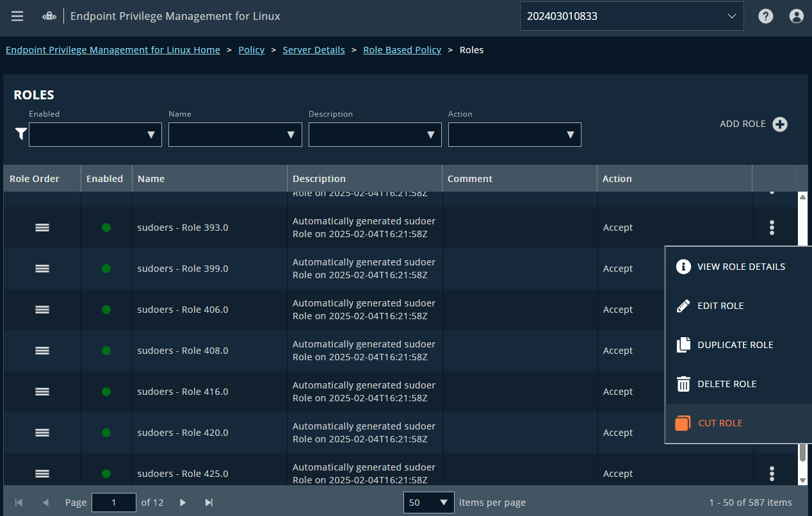812x516 pixels.
Task: Open the help question mark icon
Action: coord(766,16)
